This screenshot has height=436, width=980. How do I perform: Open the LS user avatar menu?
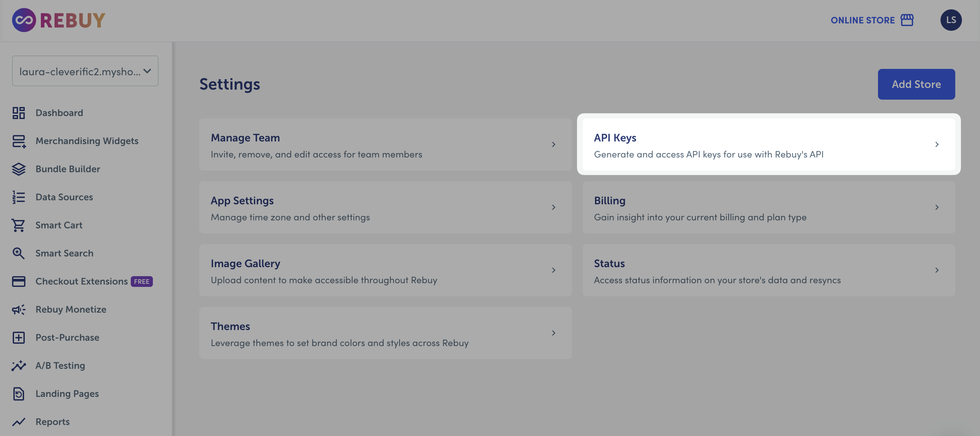tap(951, 20)
